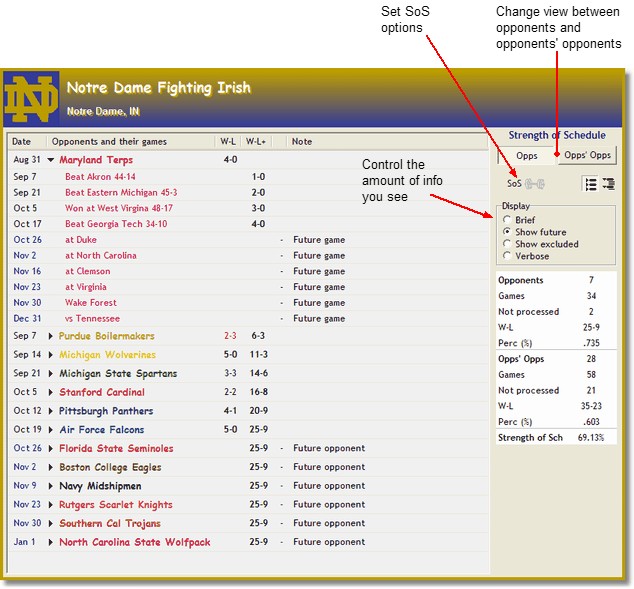Expand the Navy Midshipmen row
634x589 pixels.
tap(51, 486)
